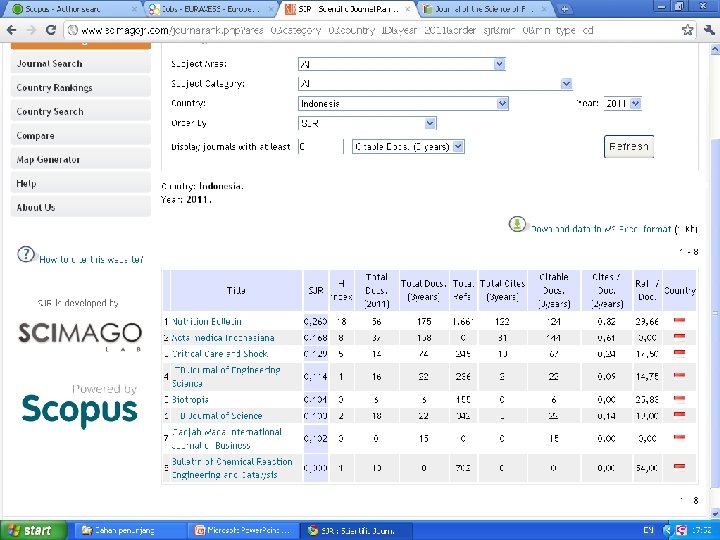This screenshot has height=540, width=720.
Task: Open Gadjah Mada International Journal of Business link
Action: coord(226,439)
